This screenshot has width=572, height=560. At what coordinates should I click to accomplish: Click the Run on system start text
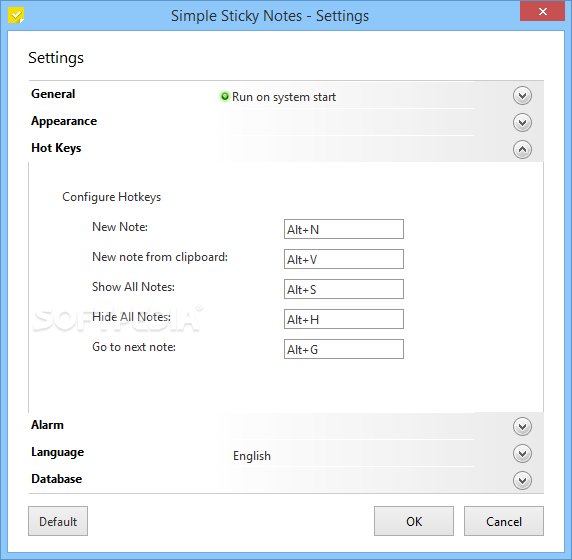[284, 97]
